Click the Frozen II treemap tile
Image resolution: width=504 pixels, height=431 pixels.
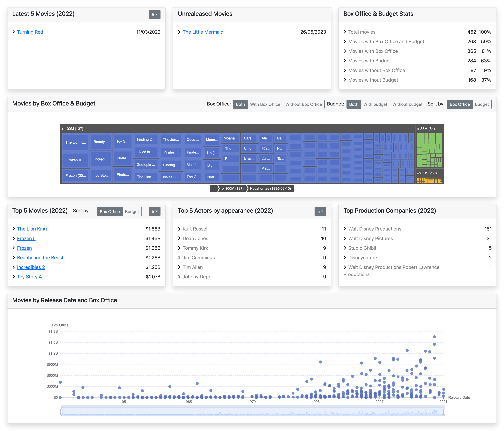75,160
